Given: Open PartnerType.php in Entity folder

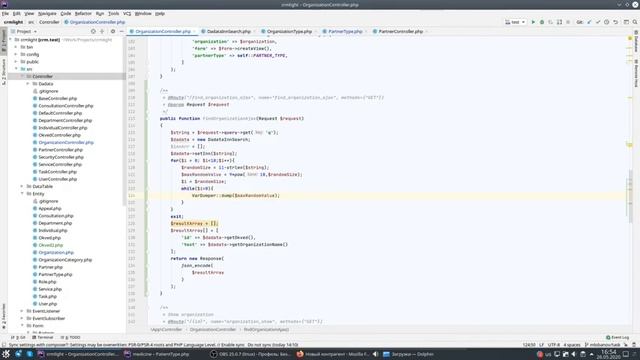Looking at the screenshot, I should click(x=55, y=274).
